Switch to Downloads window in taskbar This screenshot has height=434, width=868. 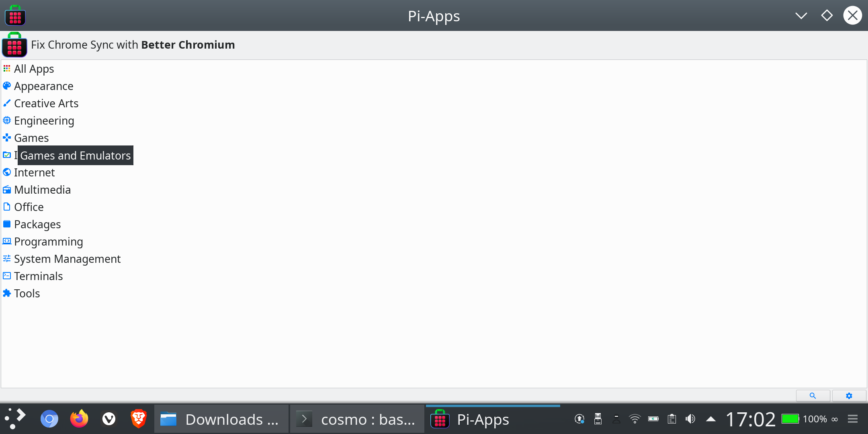point(221,419)
